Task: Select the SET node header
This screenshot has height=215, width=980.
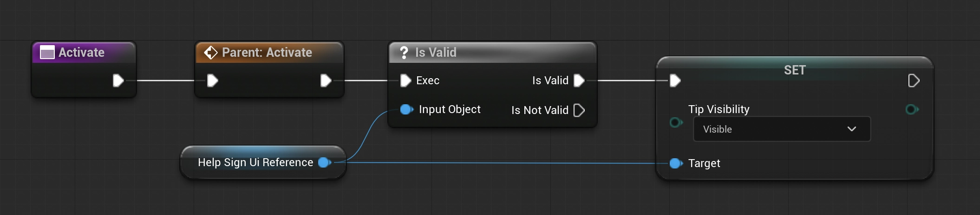Action: pos(794,70)
